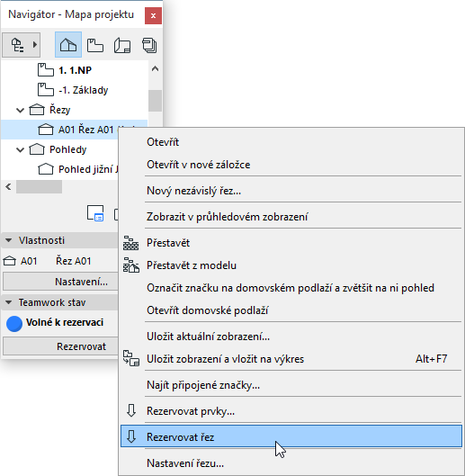The width and height of the screenshot is (465, 476).
Task: Collapse the Řezy tree group
Action: (x=20, y=110)
